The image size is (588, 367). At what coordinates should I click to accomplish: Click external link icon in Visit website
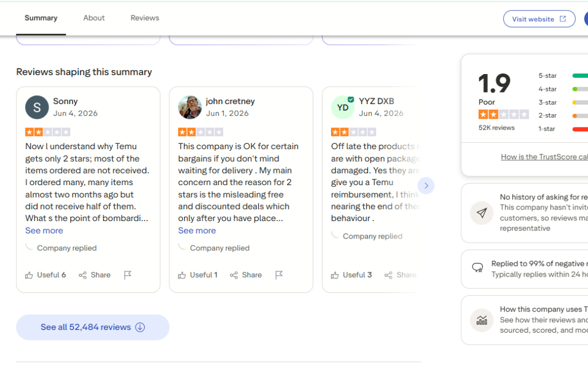pos(563,19)
